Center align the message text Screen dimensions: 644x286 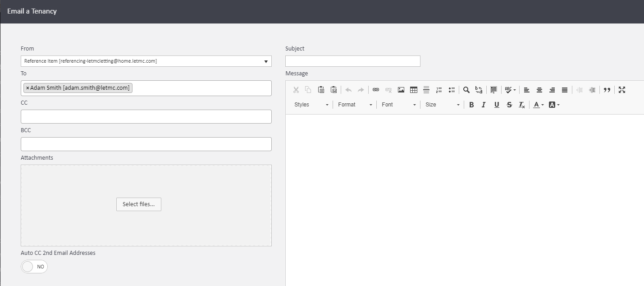pos(539,90)
